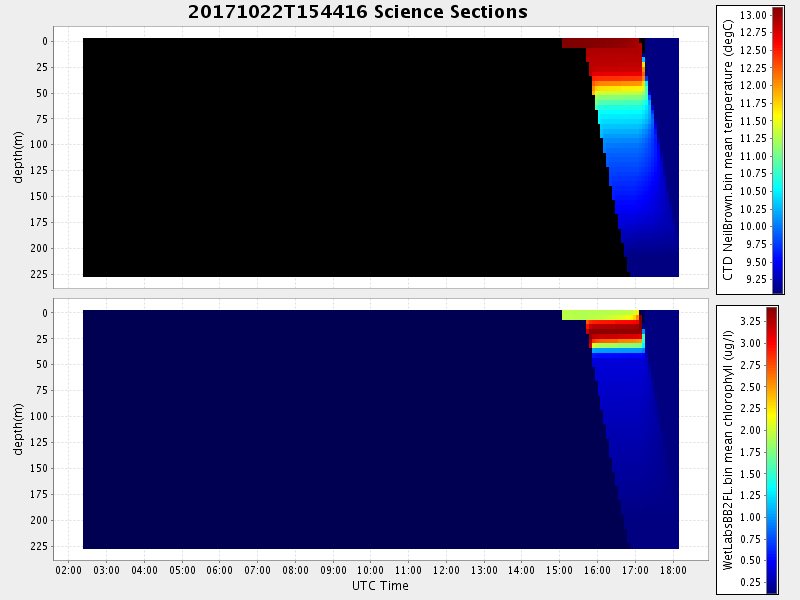Click the chlorophyll colorbar gradient strip
Image resolution: width=800 pixels, height=600 pixels.
pos(772,450)
